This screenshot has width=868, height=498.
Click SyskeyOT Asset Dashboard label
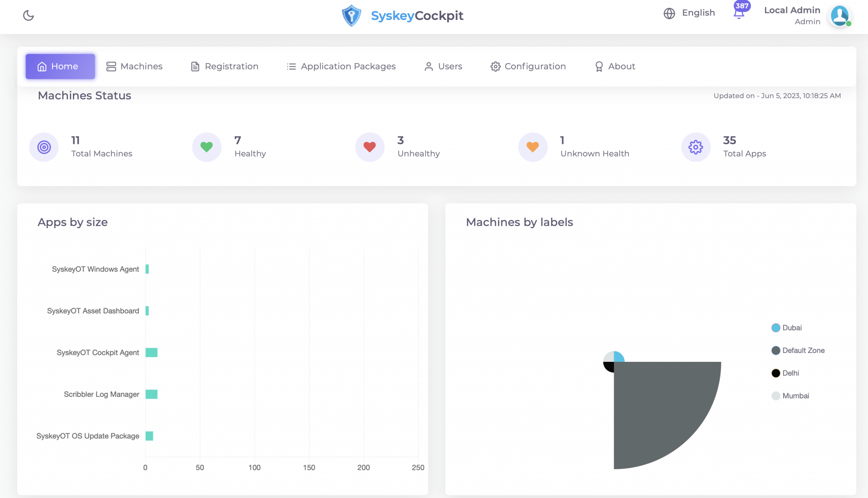point(93,311)
